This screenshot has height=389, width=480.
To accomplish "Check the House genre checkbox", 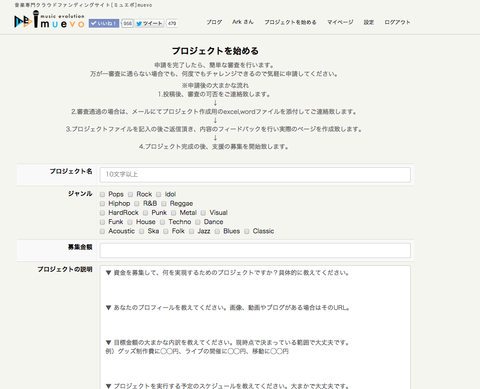I will click(x=130, y=222).
